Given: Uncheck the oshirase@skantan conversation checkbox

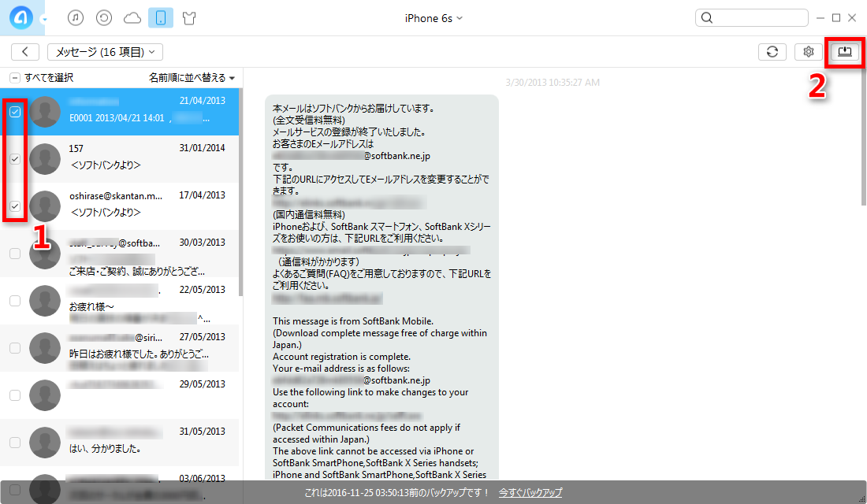Looking at the screenshot, I should 15,206.
